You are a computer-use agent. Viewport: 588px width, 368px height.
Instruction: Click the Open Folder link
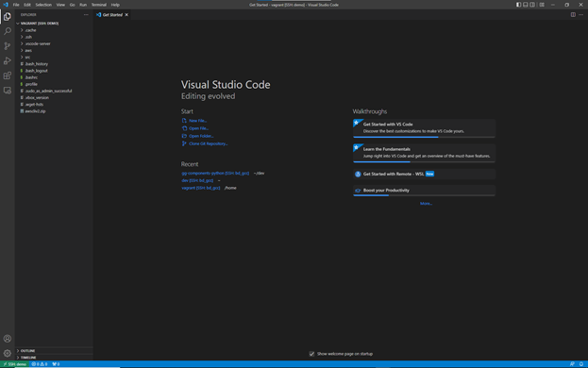tap(201, 136)
